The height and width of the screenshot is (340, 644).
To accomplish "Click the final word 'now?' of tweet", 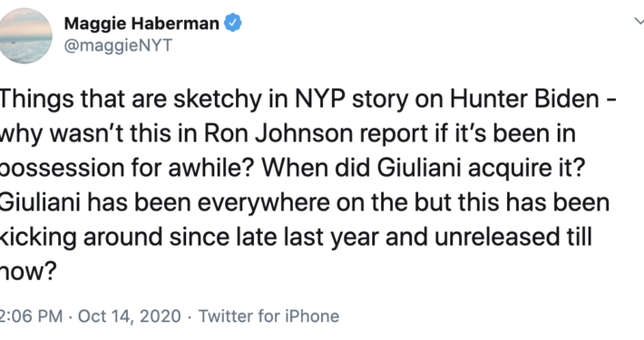I will click(27, 272).
